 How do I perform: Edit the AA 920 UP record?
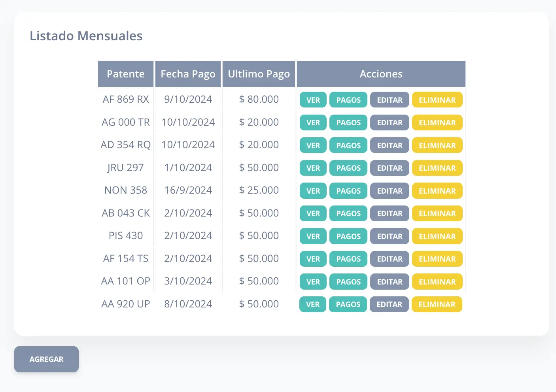click(389, 304)
